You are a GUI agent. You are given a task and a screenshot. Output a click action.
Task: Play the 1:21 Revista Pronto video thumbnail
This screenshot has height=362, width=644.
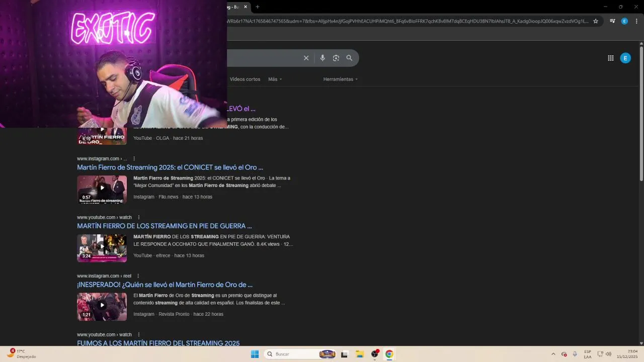(102, 306)
